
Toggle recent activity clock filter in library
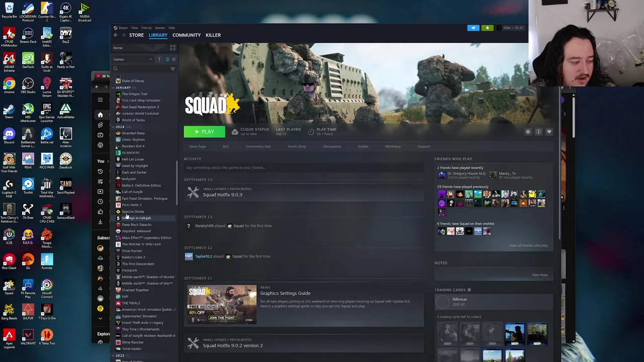[x=167, y=59]
